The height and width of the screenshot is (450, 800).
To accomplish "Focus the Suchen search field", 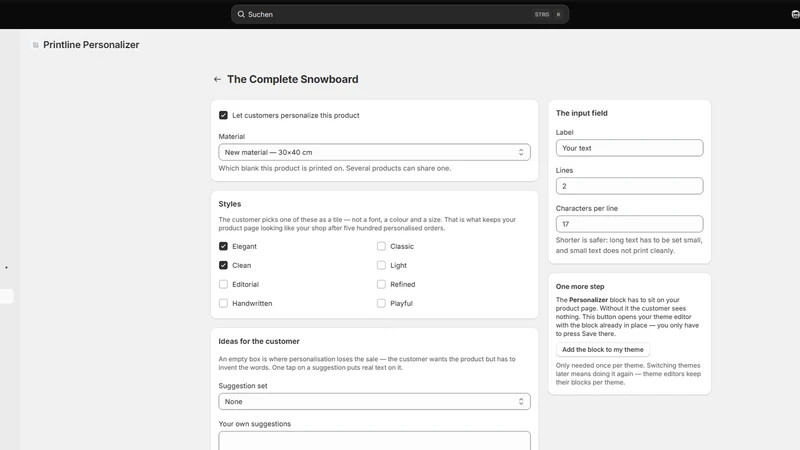I will click(400, 14).
